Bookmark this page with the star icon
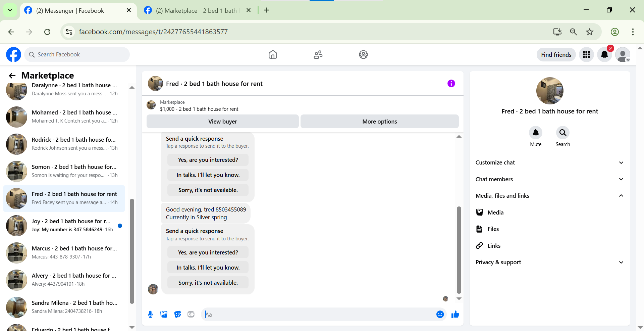This screenshot has height=331, width=644. point(590,32)
